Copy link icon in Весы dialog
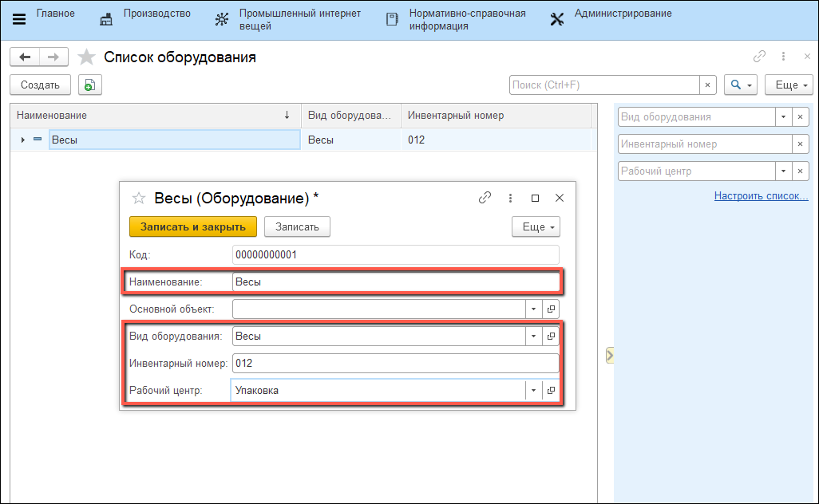The width and height of the screenshot is (819, 504). point(485,198)
